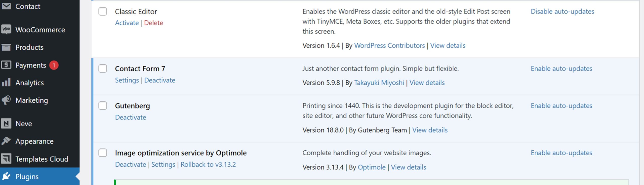The width and height of the screenshot is (644, 185).
Task: Click the Version 18.8.0 text
Action: pyautogui.click(x=323, y=130)
